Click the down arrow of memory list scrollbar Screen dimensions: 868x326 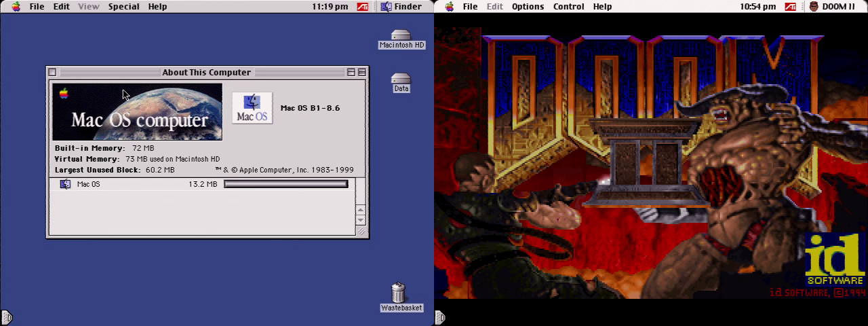tap(361, 220)
